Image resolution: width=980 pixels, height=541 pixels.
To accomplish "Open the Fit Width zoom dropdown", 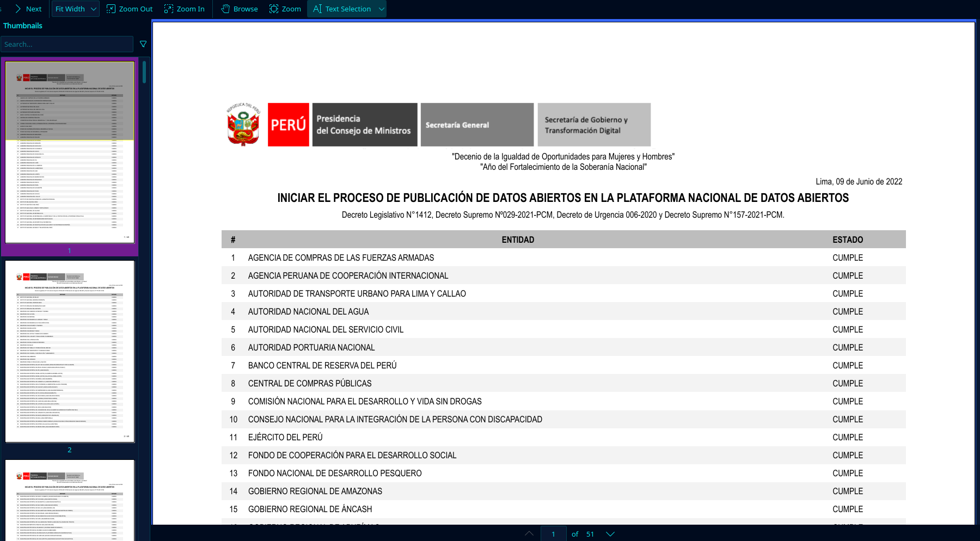I will coord(75,9).
